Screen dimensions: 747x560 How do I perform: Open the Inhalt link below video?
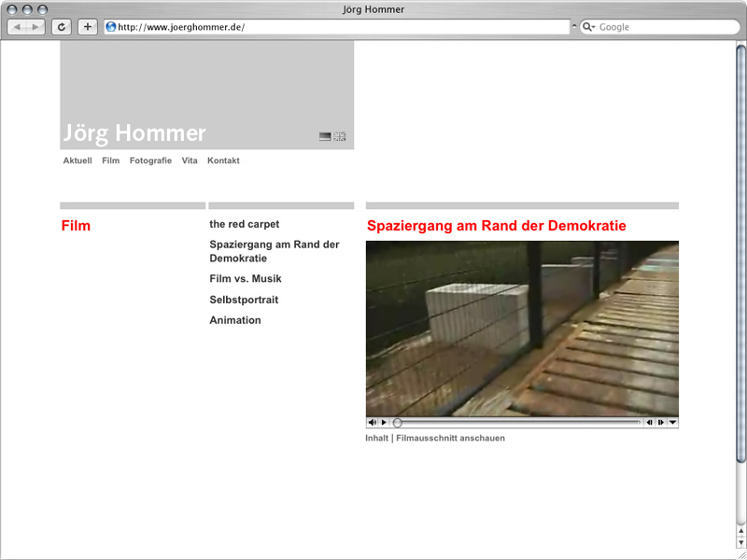377,438
